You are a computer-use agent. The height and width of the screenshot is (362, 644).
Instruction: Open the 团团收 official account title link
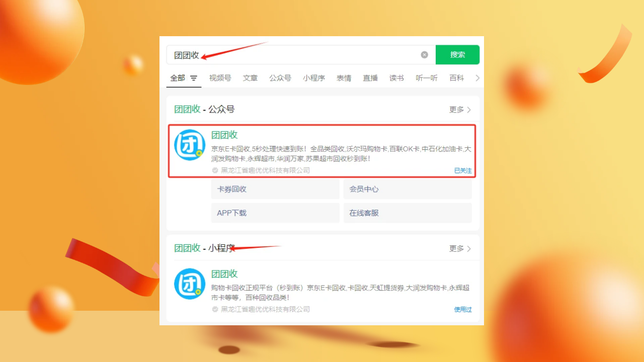224,135
